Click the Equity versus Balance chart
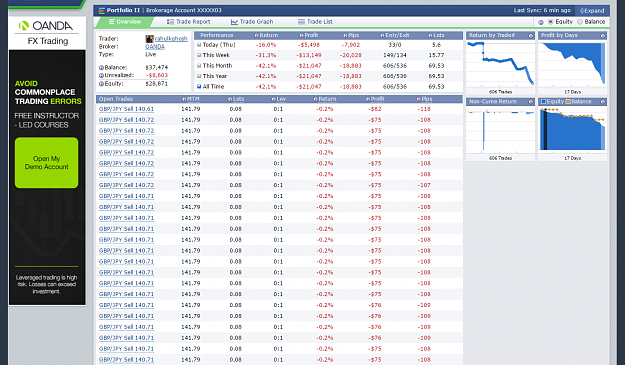Image resolution: width=625 pixels, height=365 pixels. [572, 130]
